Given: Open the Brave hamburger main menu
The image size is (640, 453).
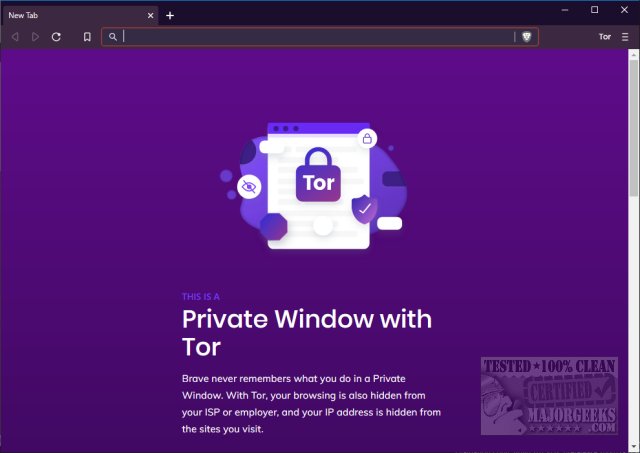Looking at the screenshot, I should point(625,37).
